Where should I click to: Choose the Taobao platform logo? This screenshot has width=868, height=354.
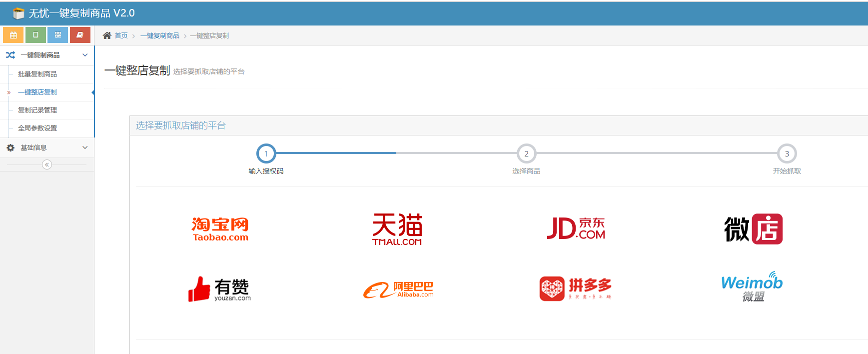[x=220, y=229]
